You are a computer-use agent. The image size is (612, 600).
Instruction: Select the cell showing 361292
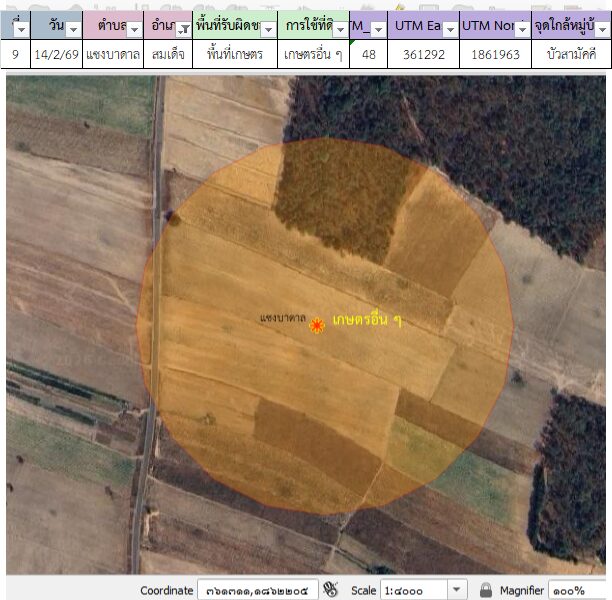(423, 55)
